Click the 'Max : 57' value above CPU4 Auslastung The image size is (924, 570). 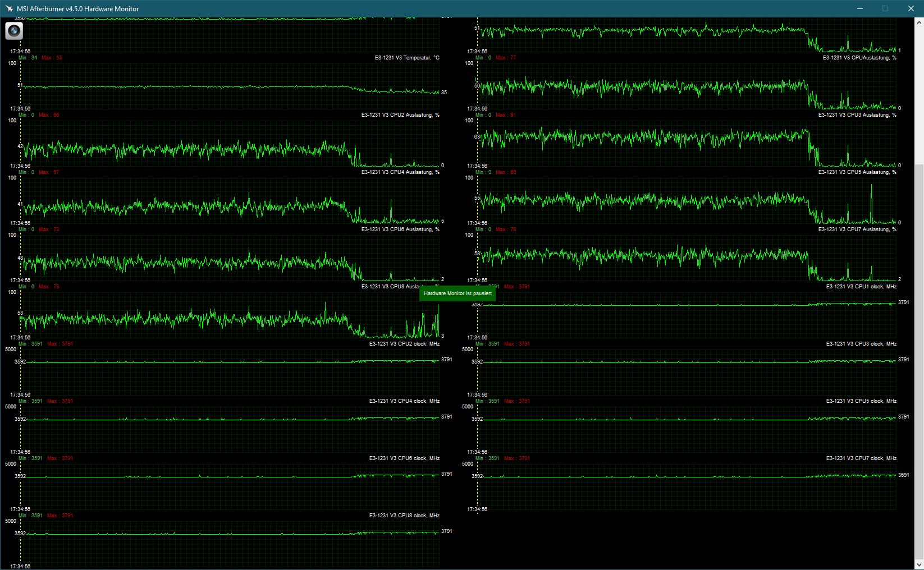tap(49, 172)
